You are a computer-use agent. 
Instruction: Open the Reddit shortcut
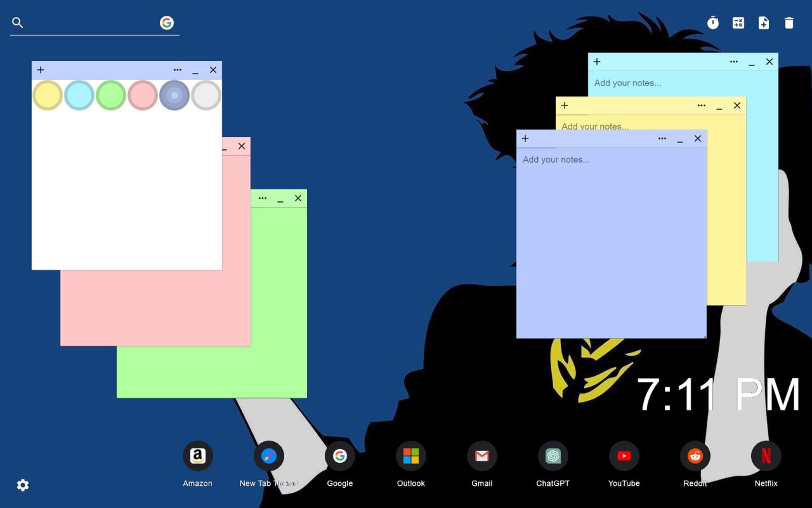(x=695, y=456)
